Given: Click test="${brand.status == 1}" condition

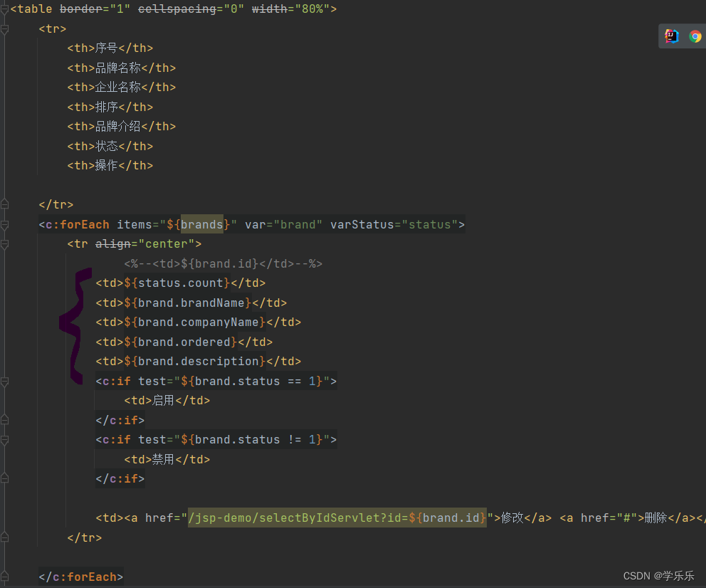Looking at the screenshot, I should (233, 381).
